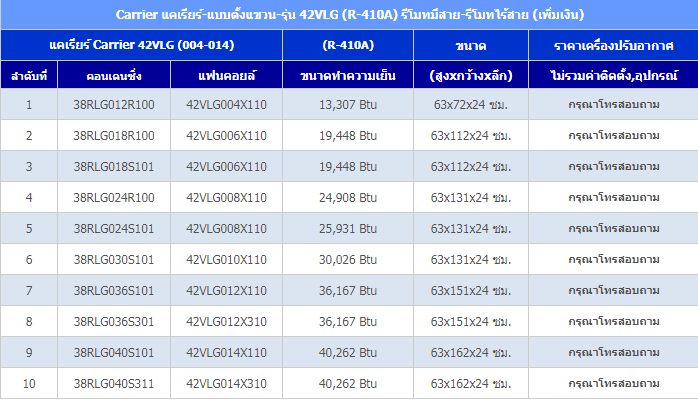Click the '24,908 Btu' capacity cell
The width and height of the screenshot is (698, 411).
click(348, 197)
